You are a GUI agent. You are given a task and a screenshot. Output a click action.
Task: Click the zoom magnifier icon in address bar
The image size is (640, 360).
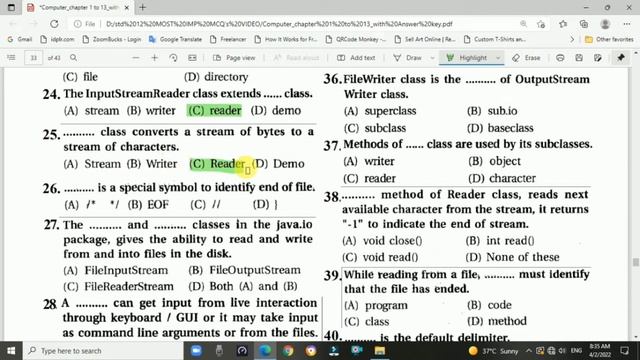coord(523,24)
